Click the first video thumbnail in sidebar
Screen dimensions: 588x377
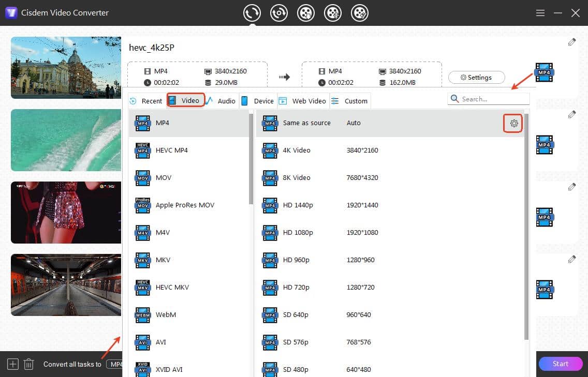tap(66, 67)
